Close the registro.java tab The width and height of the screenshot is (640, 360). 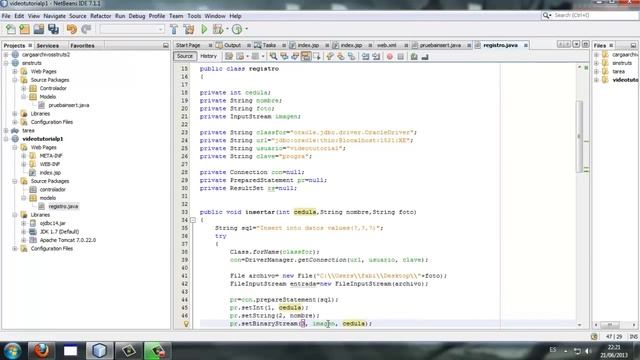pyautogui.click(x=526, y=45)
